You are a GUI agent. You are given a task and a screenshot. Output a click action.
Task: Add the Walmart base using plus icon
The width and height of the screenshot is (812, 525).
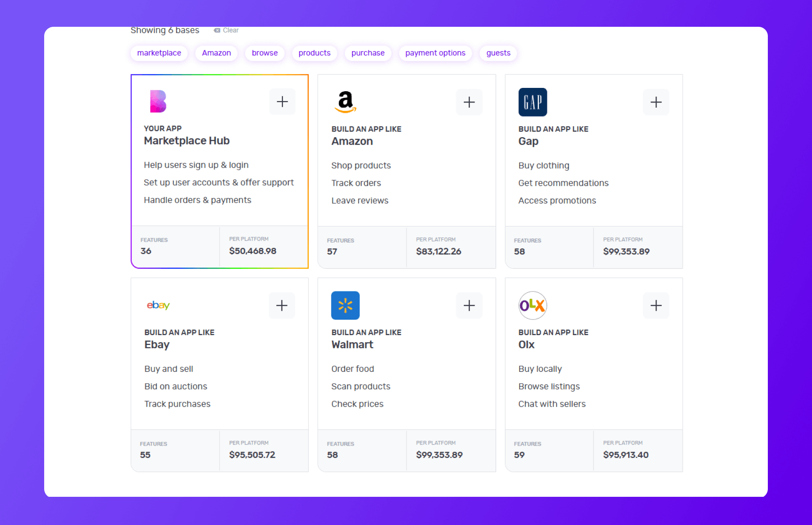(469, 306)
